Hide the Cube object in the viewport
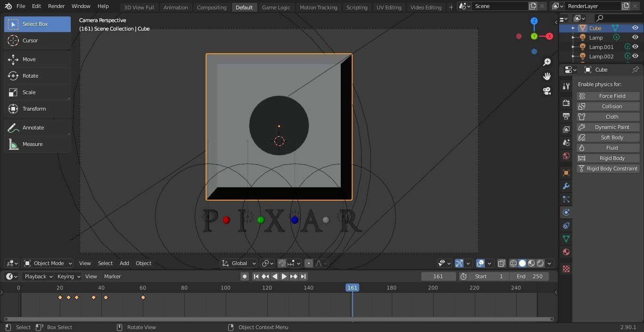Viewport: 644px width, 332px height. tap(635, 28)
